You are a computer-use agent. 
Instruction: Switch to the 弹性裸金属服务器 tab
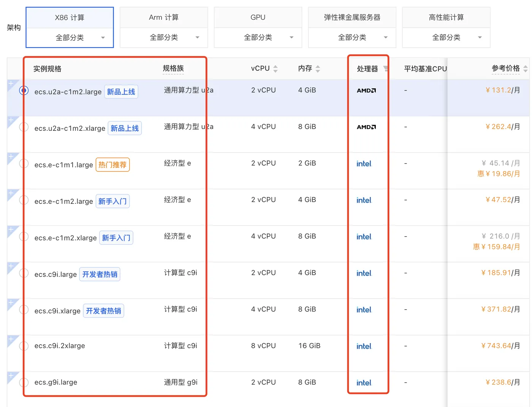(352, 17)
